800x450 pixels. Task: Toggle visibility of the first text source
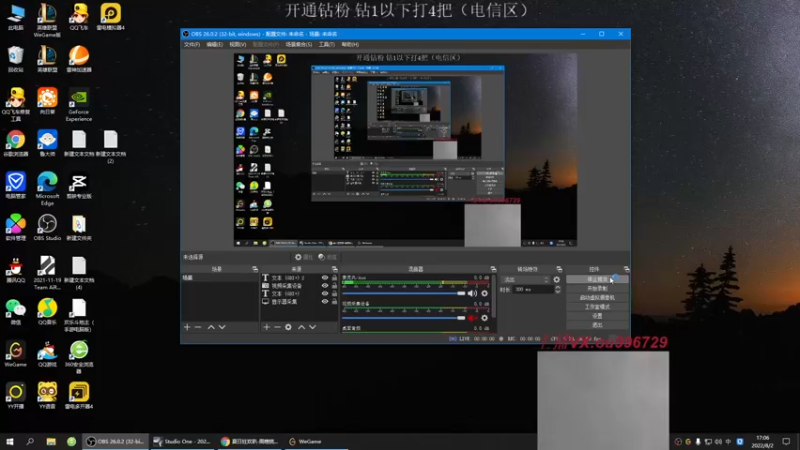tap(324, 278)
